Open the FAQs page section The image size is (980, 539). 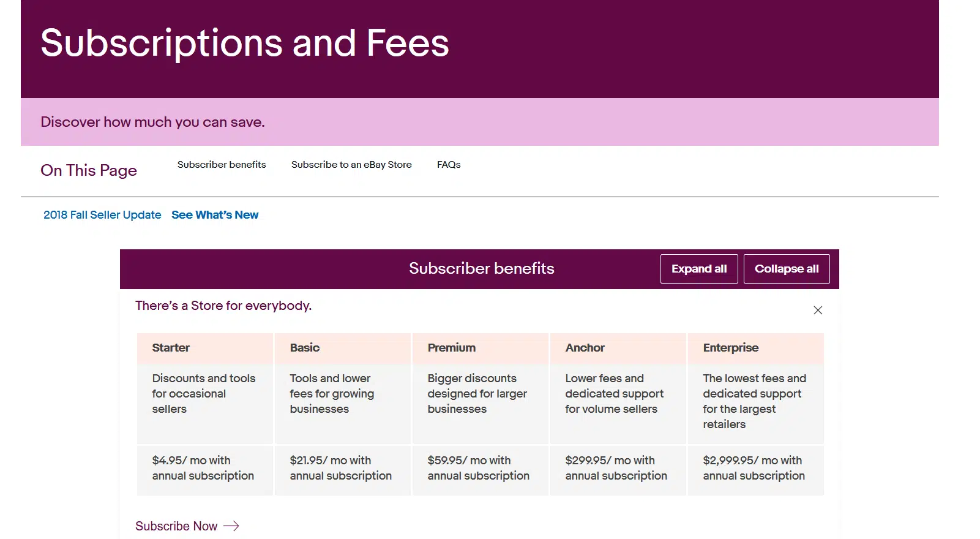(x=449, y=165)
